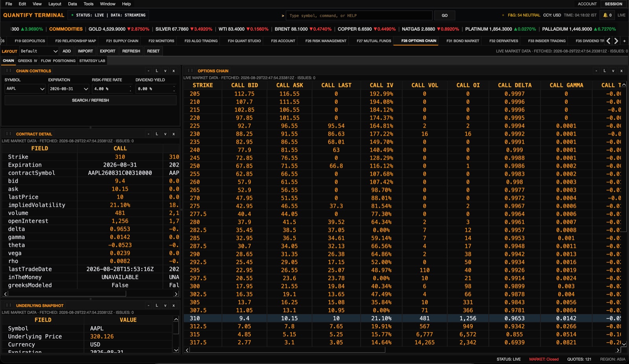629x364 pixels.
Task: Click the RESET layout button
Action: (153, 51)
